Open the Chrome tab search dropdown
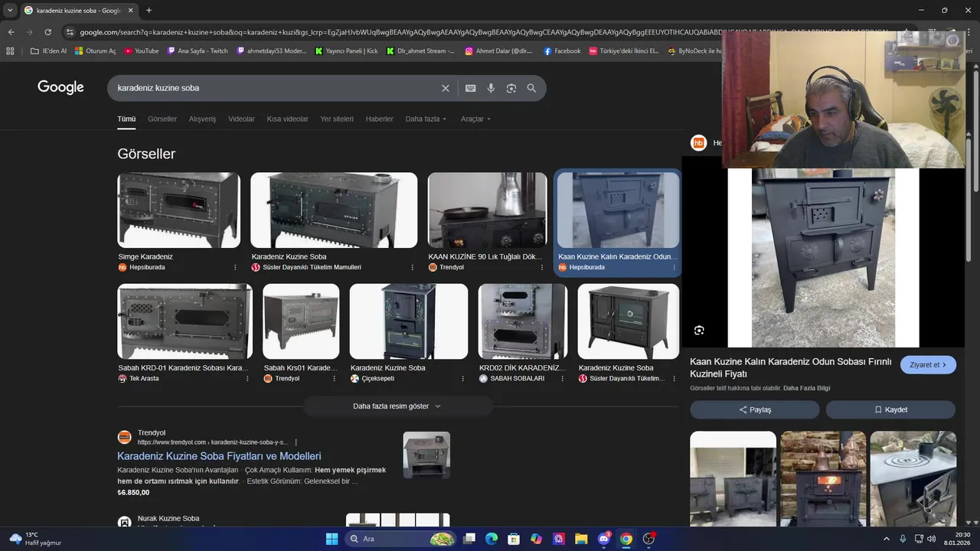Viewport: 980px width, 551px height. pyautogui.click(x=10, y=10)
